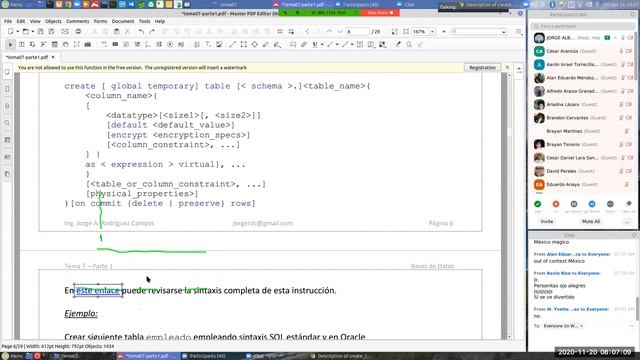Image resolution: width=640 pixels, height=360 pixels.
Task: Toggle the snap to grid icon
Action: (291, 31)
